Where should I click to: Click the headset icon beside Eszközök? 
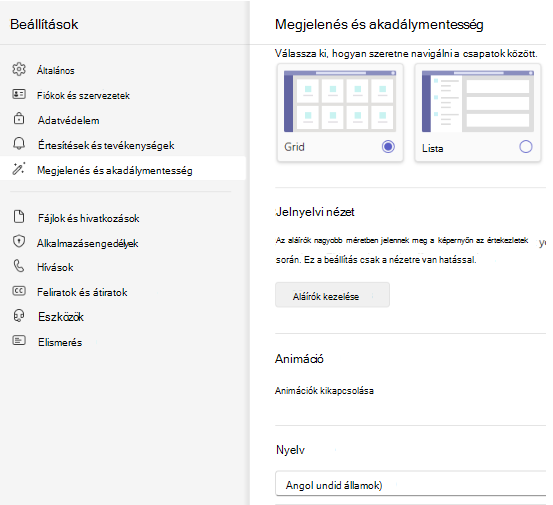tap(19, 316)
